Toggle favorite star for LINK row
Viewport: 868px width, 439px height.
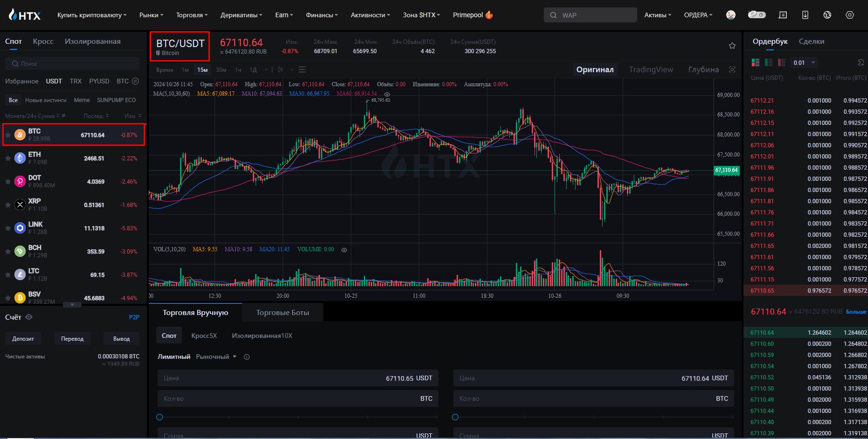coord(8,228)
